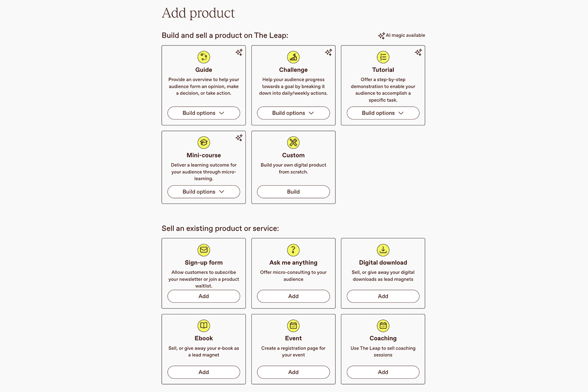Image resolution: width=588 pixels, height=392 pixels.
Task: Select the Guide product icon
Action: tap(204, 57)
